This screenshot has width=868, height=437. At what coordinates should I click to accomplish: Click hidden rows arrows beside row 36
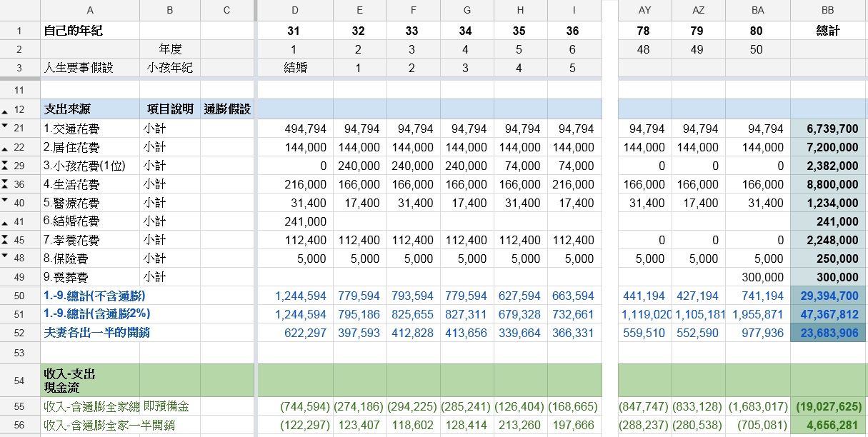(5, 184)
